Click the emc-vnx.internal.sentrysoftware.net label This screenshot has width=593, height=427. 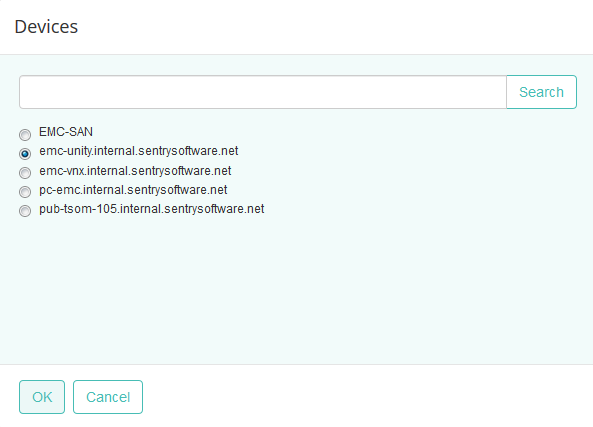click(135, 171)
